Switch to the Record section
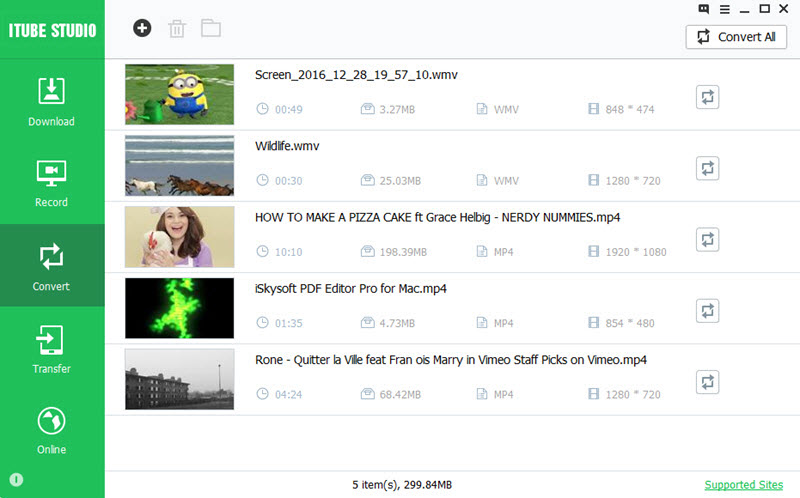Screen dimensions: 800x498 coord(52,184)
